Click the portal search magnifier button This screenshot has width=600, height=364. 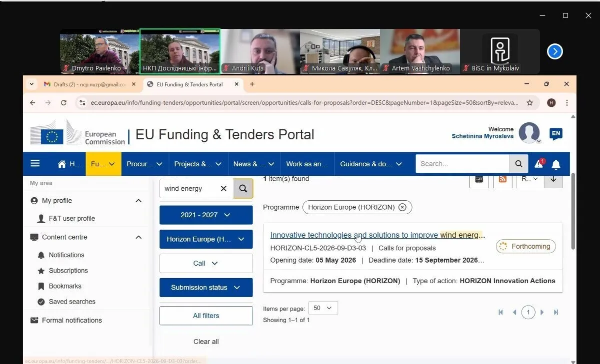coord(519,164)
